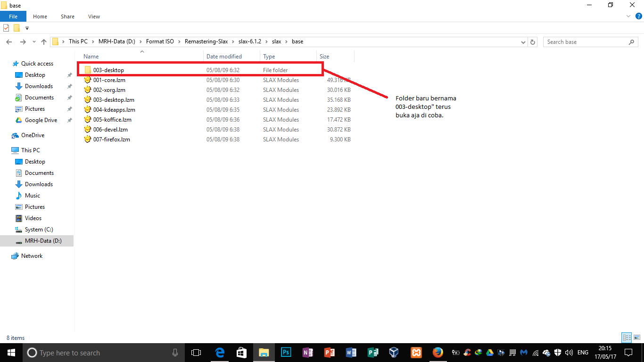The width and height of the screenshot is (644, 362).
Task: Navigate to Format ISO in the breadcrumb
Action: click(160, 41)
